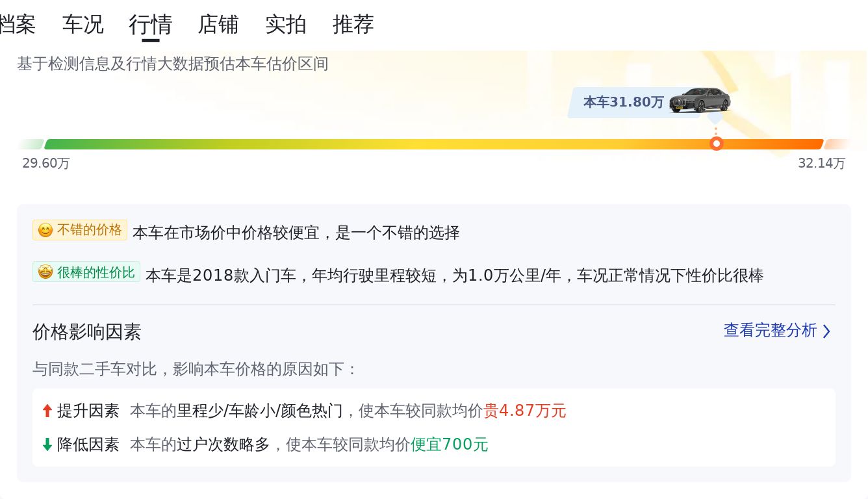Image resolution: width=868 pixels, height=499 pixels.
Task: Click the green down arrow icon
Action: coord(47,444)
